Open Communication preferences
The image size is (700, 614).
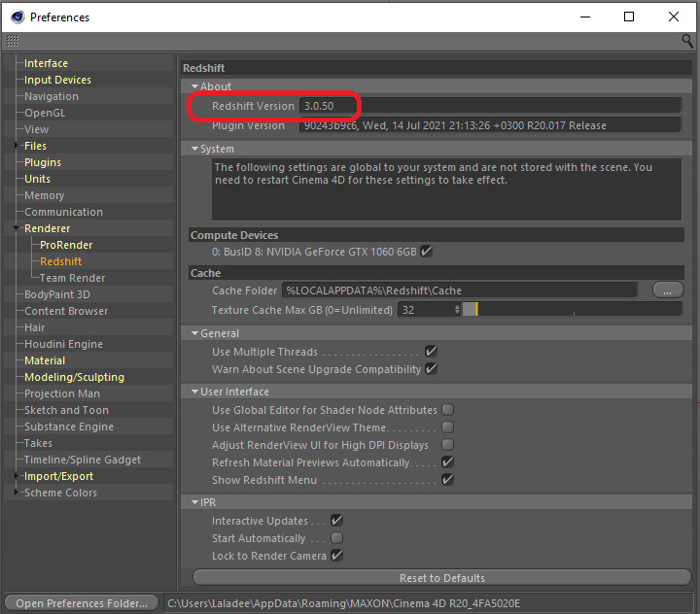click(63, 212)
